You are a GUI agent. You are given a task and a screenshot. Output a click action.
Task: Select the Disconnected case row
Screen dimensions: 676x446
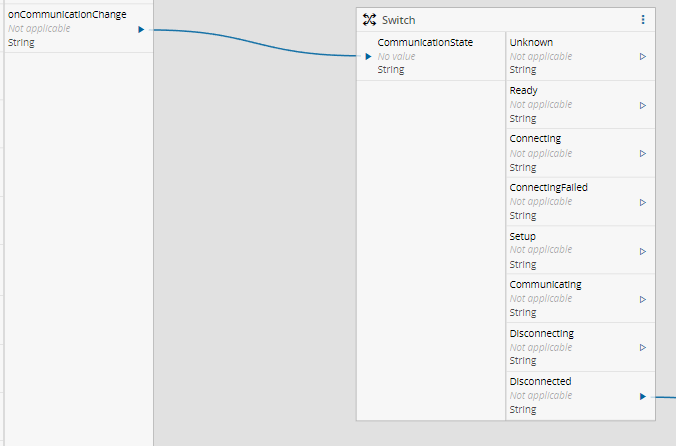point(580,396)
